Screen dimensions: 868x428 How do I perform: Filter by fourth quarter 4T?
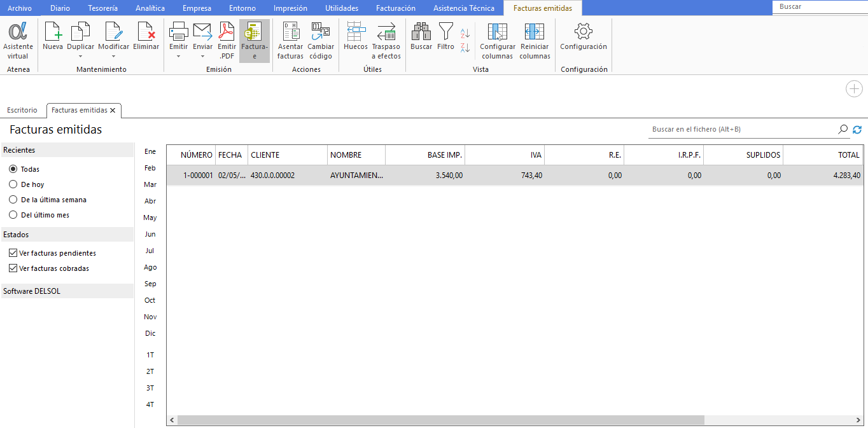pos(150,404)
